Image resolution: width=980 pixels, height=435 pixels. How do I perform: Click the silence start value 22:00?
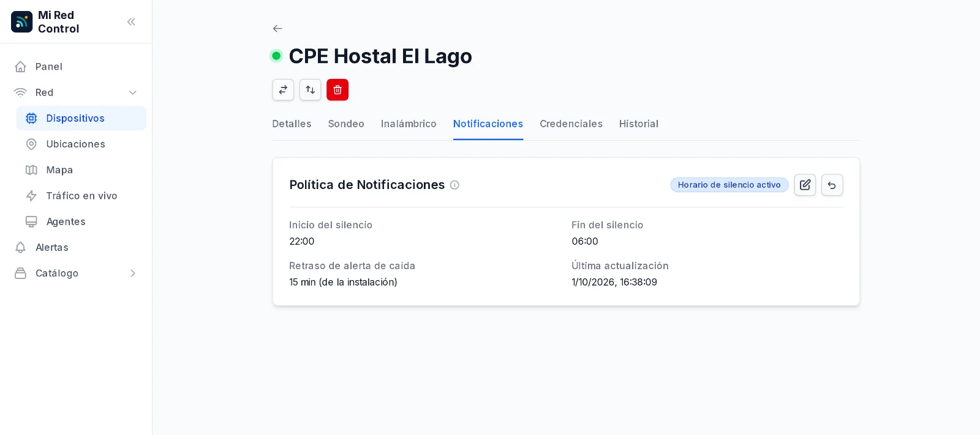301,241
